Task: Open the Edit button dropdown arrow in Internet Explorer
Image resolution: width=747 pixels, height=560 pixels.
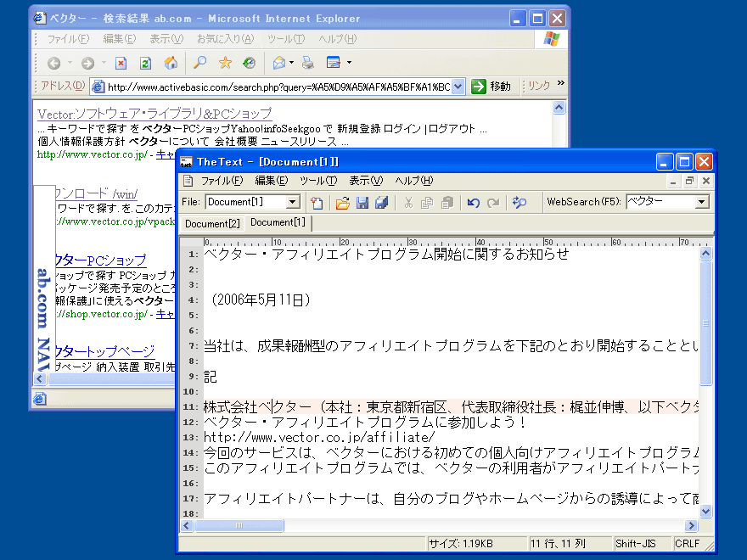Action: (349, 63)
